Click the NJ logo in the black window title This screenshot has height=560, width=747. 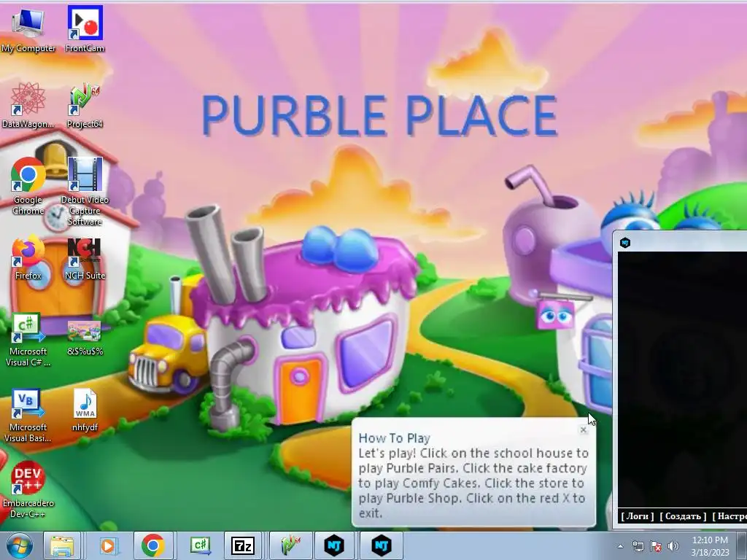(x=625, y=243)
